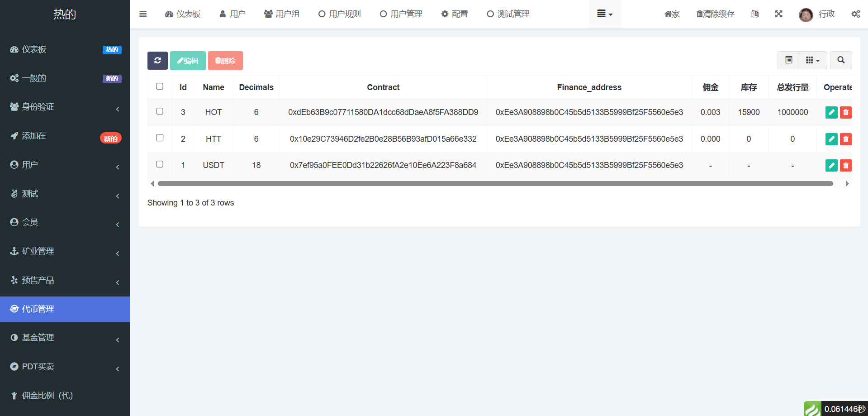Click the fullscreen icon in top bar
The width and height of the screenshot is (868, 416).
(778, 14)
